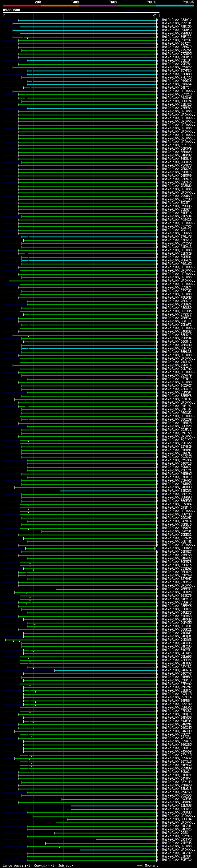This screenshot has width=197, height=868.
Task: Click the orange ~40% identity legend segment
Action: pyautogui.click(x=60, y=6)
